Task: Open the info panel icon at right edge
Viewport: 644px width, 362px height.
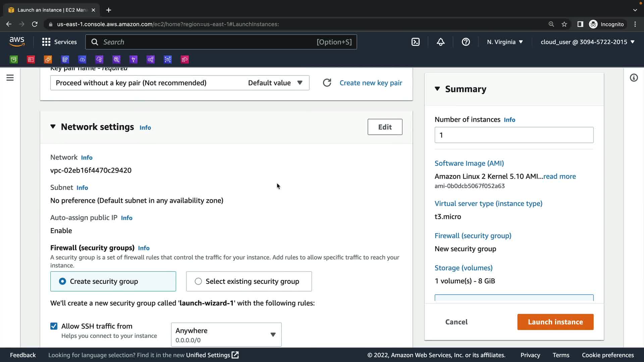Action: click(634, 78)
